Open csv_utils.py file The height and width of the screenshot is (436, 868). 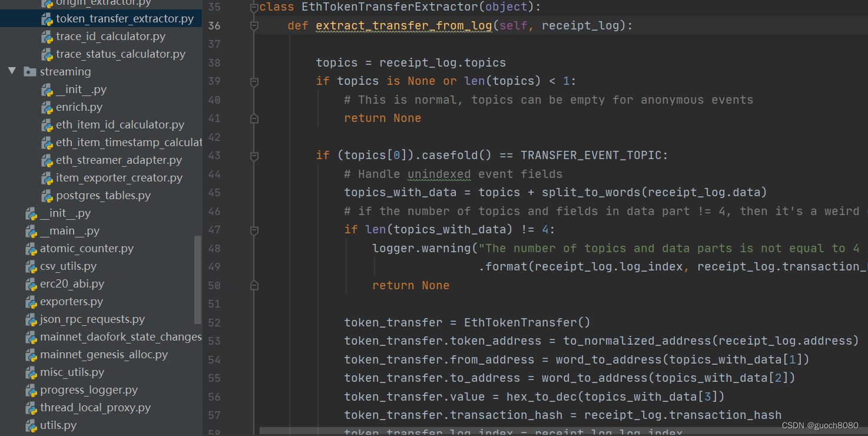coord(68,266)
